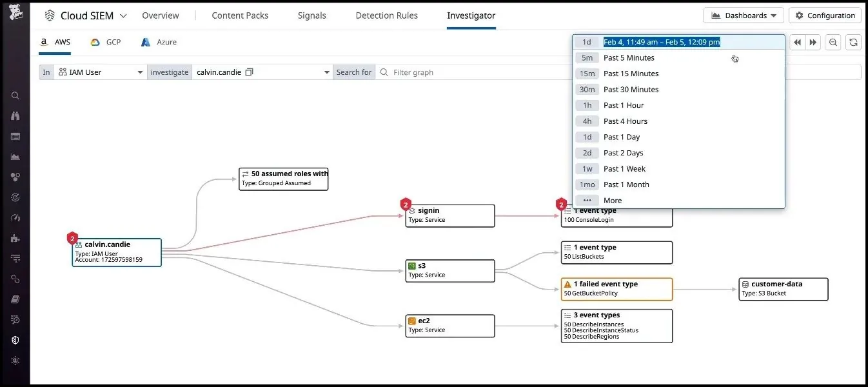868x387 pixels.
Task: Open the logs search list icon in the sidebar
Action: click(x=15, y=320)
